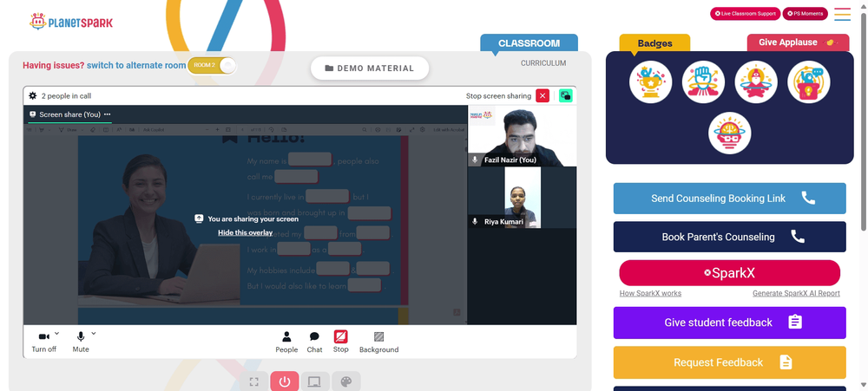Open the People panel
Viewport: 868px width, 391px height.
(286, 342)
